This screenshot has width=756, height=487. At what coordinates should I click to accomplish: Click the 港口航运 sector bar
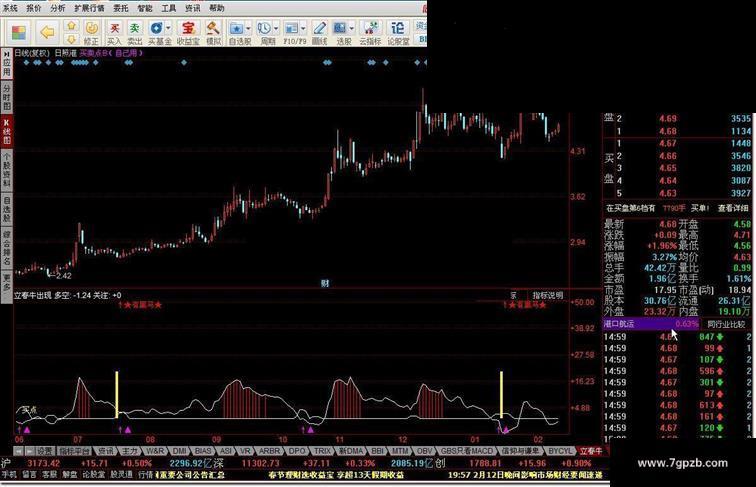coord(651,324)
